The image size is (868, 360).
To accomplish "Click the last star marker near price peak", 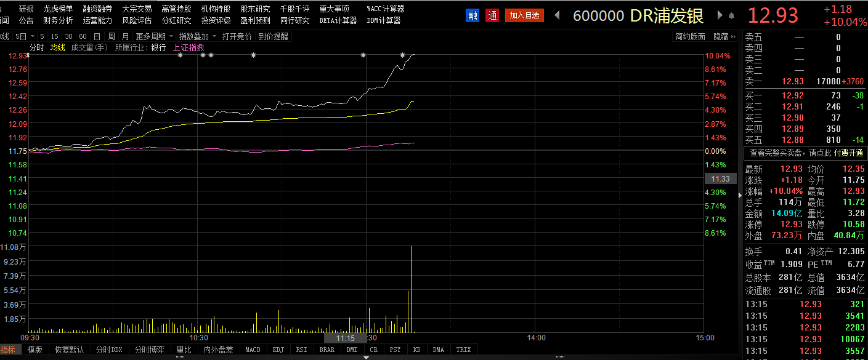I will tap(402, 55).
